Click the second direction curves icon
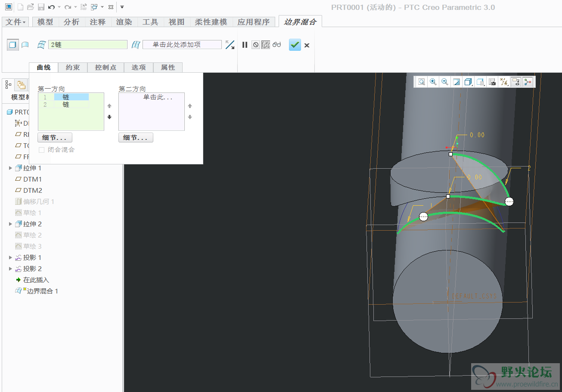 [x=136, y=44]
